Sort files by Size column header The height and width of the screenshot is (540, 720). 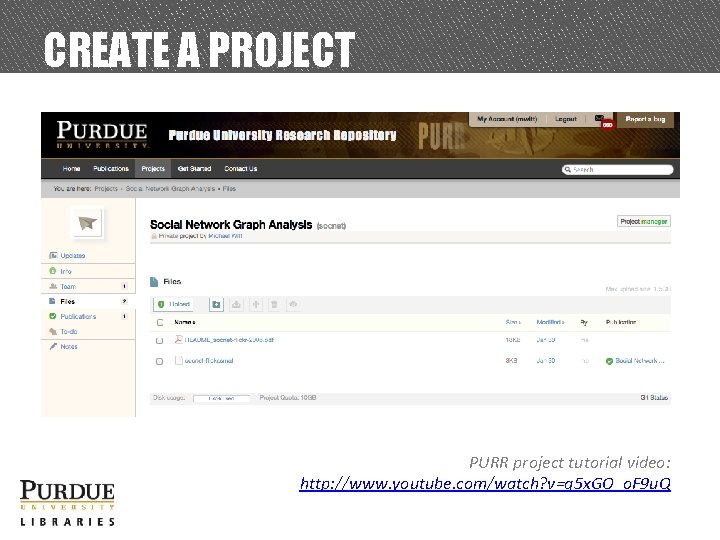513,322
